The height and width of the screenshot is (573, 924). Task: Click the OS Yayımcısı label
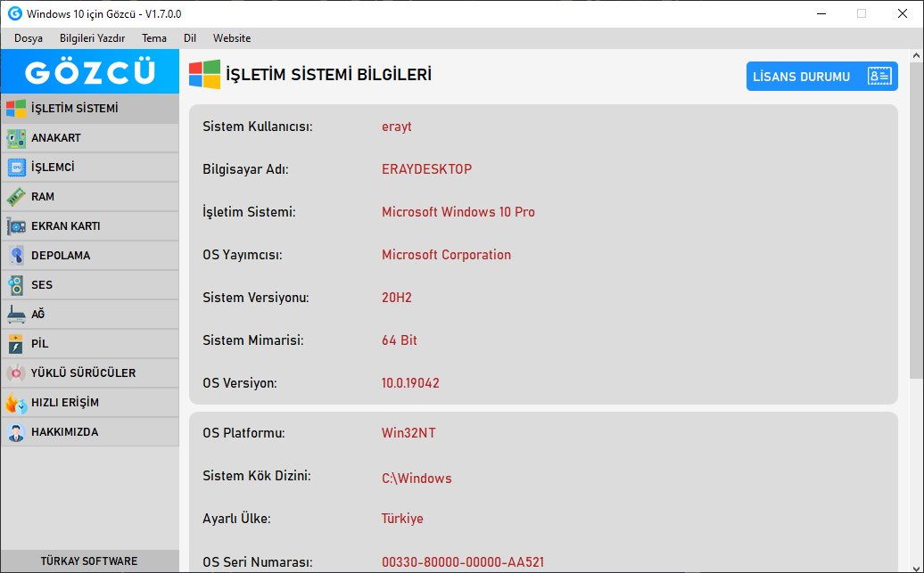tap(243, 255)
